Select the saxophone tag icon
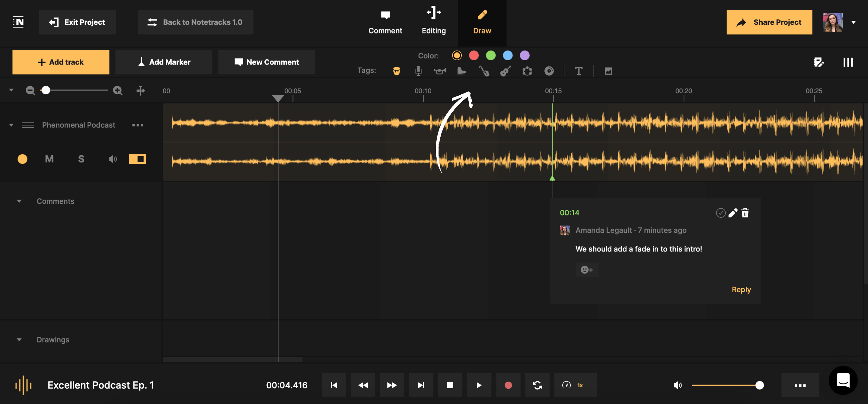 pos(484,71)
